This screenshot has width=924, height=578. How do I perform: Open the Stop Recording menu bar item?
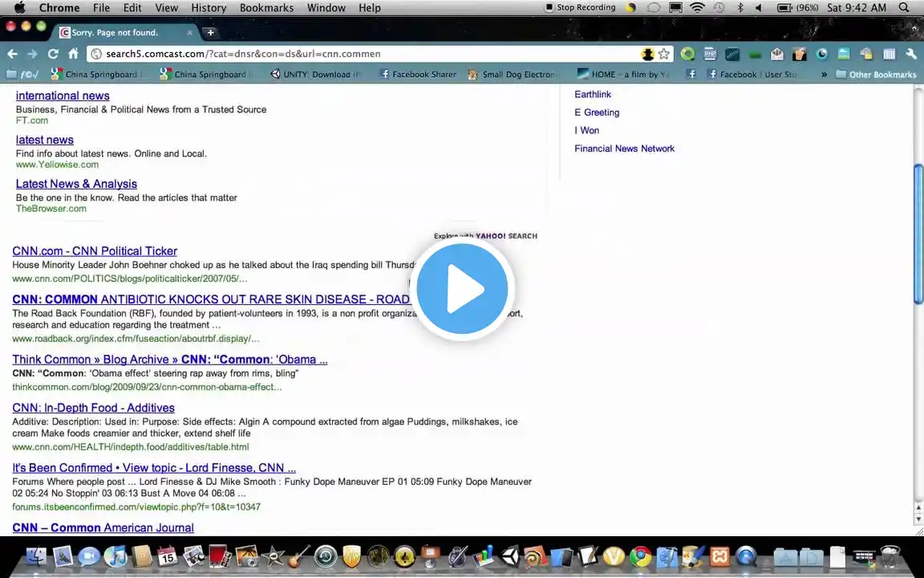point(580,8)
